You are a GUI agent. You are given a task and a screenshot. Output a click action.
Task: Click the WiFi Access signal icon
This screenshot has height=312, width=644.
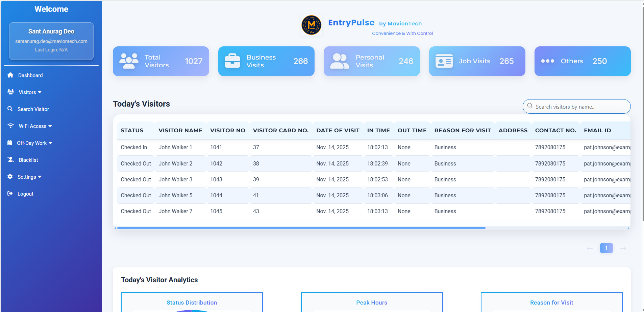pos(10,126)
